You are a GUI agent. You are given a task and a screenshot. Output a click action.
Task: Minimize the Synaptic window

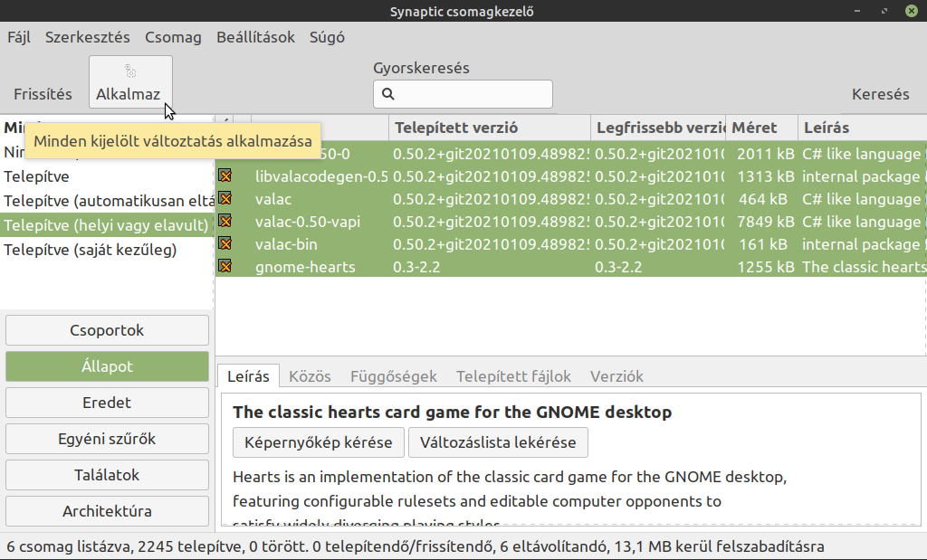point(856,11)
